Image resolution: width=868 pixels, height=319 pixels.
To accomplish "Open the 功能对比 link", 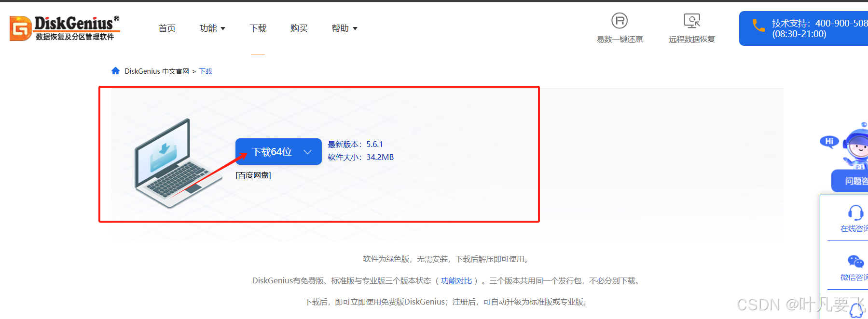I will click(x=456, y=280).
